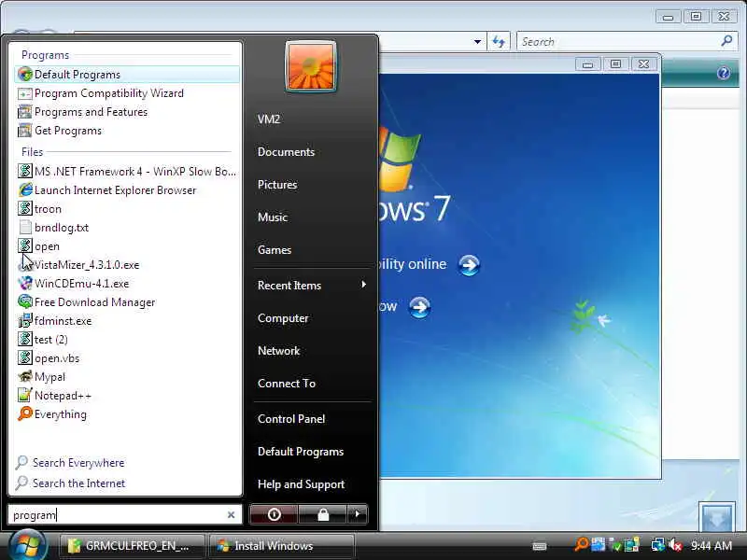The height and width of the screenshot is (560, 747).
Task: Open the test (2) file
Action: coord(127,340)
